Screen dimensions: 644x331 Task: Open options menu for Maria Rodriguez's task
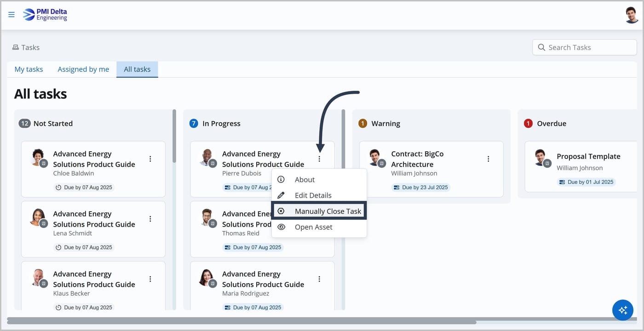(x=319, y=279)
